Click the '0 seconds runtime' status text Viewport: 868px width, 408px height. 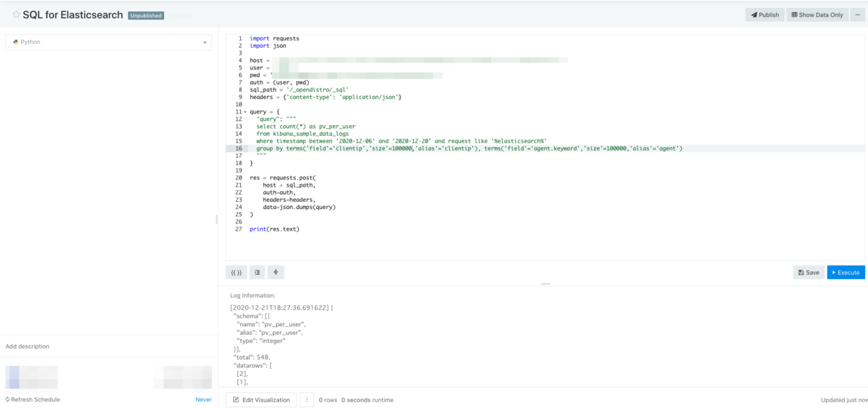(x=367, y=399)
